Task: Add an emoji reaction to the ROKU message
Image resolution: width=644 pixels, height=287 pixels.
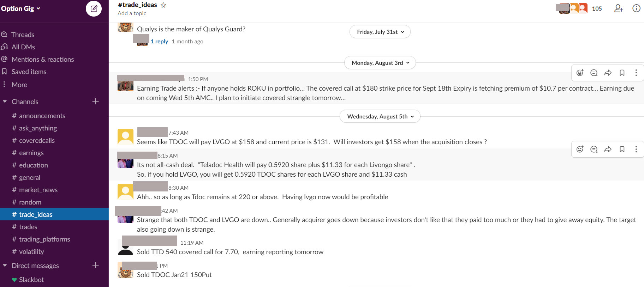Action: click(x=580, y=73)
